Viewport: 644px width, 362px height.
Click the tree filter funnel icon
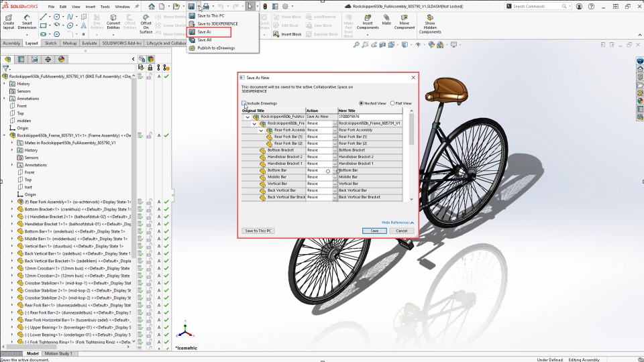(x=6, y=68)
